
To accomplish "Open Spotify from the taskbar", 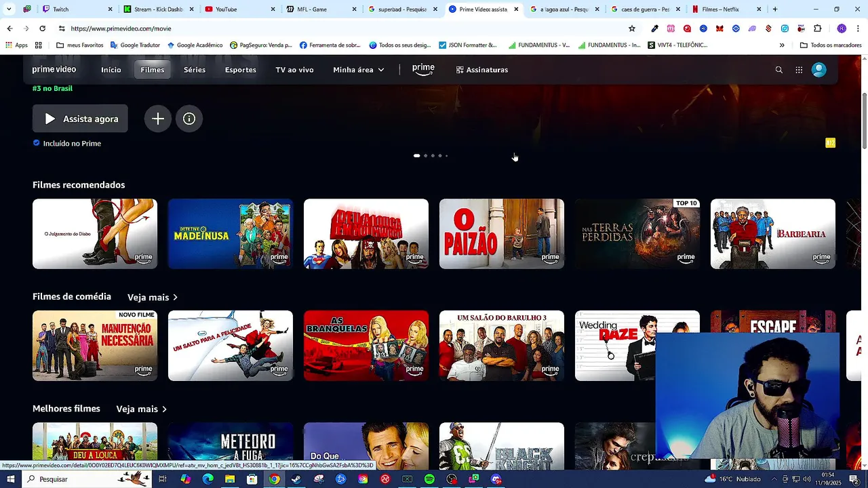I will click(x=429, y=479).
